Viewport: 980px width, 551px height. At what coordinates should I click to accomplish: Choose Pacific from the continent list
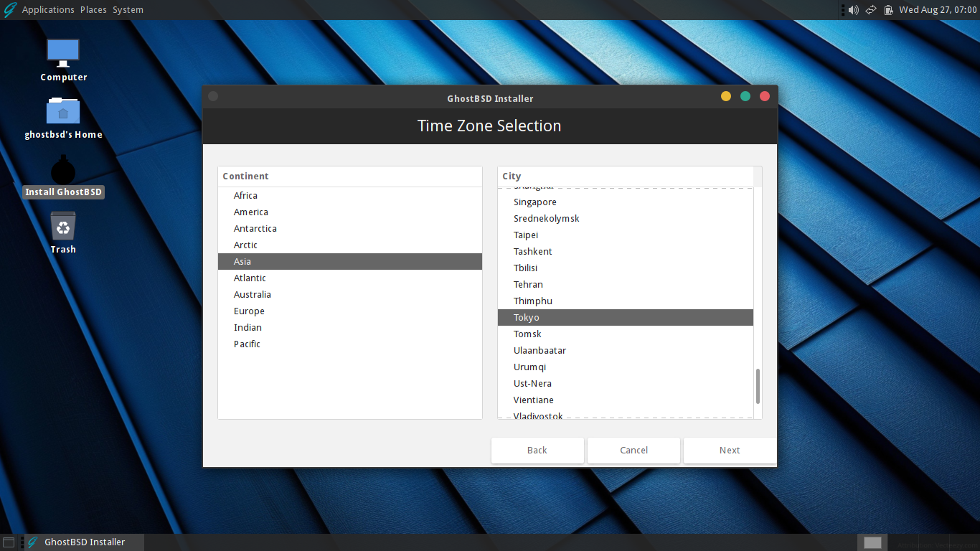tap(350, 344)
